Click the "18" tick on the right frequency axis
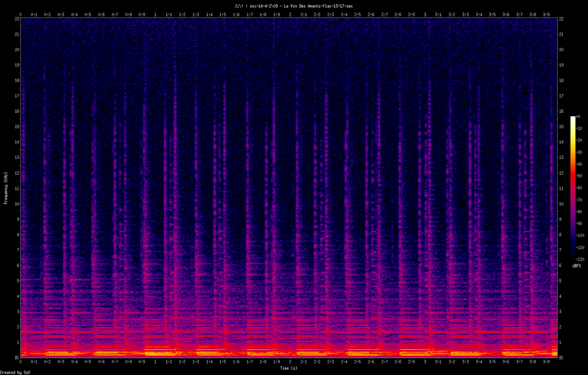Screen dimensions: 588x375 pyautogui.click(x=562, y=80)
